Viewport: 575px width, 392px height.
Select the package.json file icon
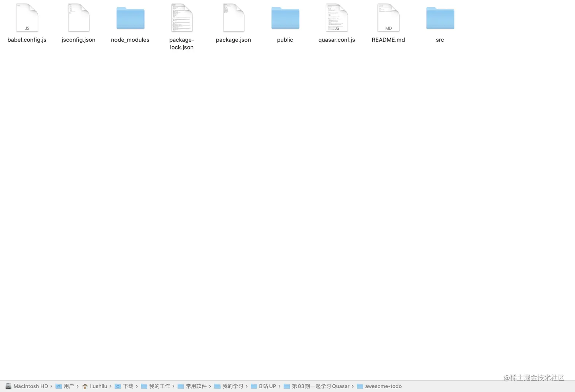coord(233,18)
